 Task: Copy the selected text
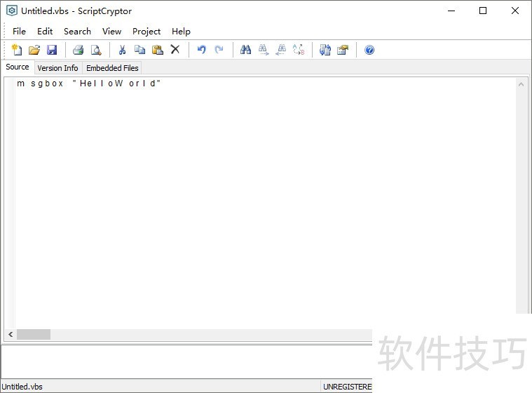tap(139, 50)
